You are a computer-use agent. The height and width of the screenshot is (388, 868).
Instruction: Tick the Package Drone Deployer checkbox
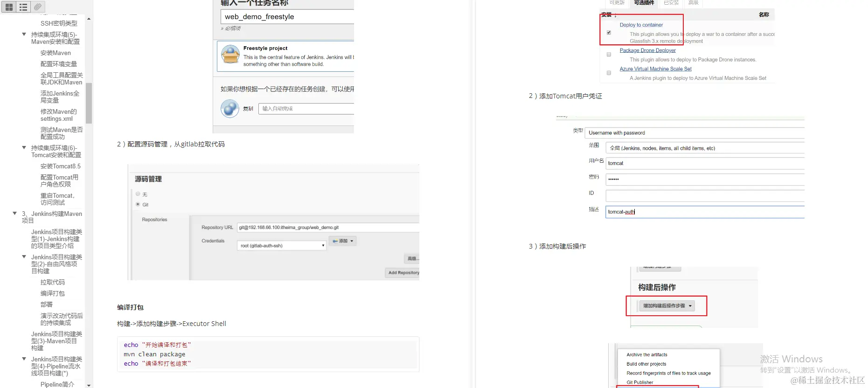tap(609, 55)
